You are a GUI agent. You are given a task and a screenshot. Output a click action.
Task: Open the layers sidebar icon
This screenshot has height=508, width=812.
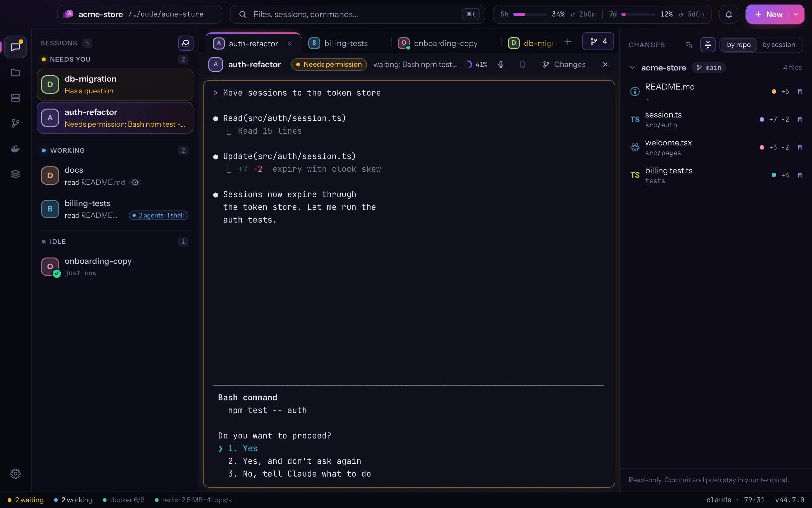[x=16, y=174]
